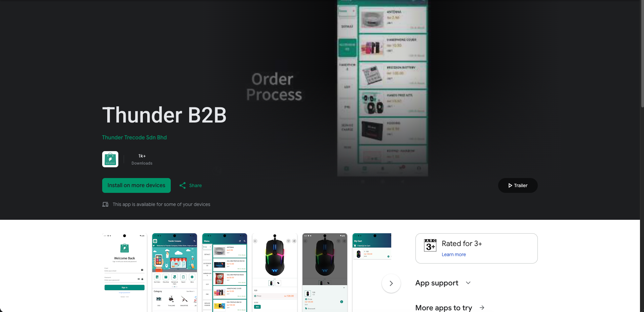Click next arrow in screenshot carousel

coord(391,283)
